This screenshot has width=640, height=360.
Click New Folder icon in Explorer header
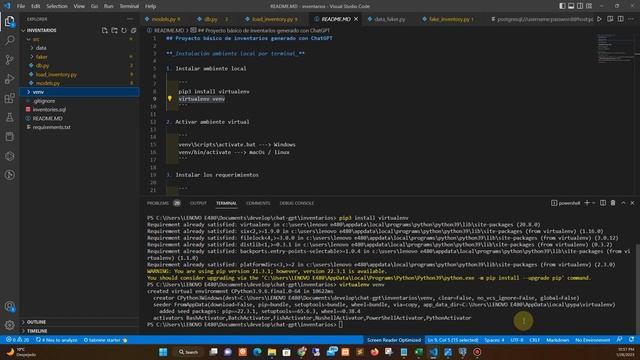(x=114, y=30)
